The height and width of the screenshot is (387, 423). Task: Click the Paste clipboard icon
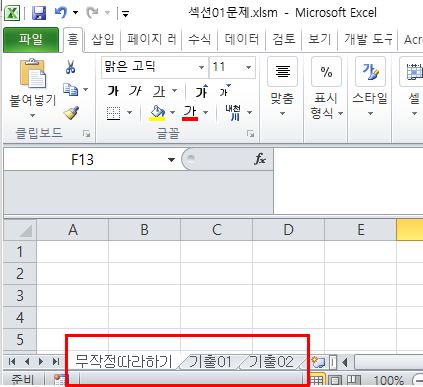[x=32, y=73]
